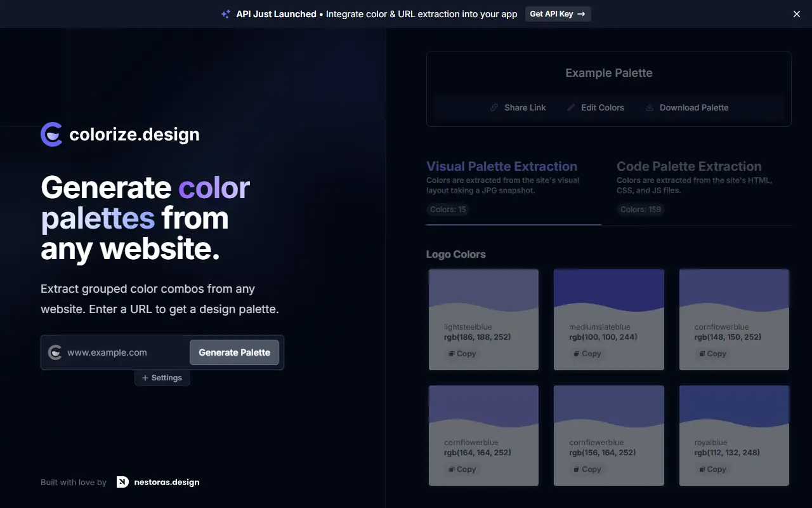Click the rgb(112, 132, 248) value text
The width and height of the screenshot is (812, 508).
728,453
